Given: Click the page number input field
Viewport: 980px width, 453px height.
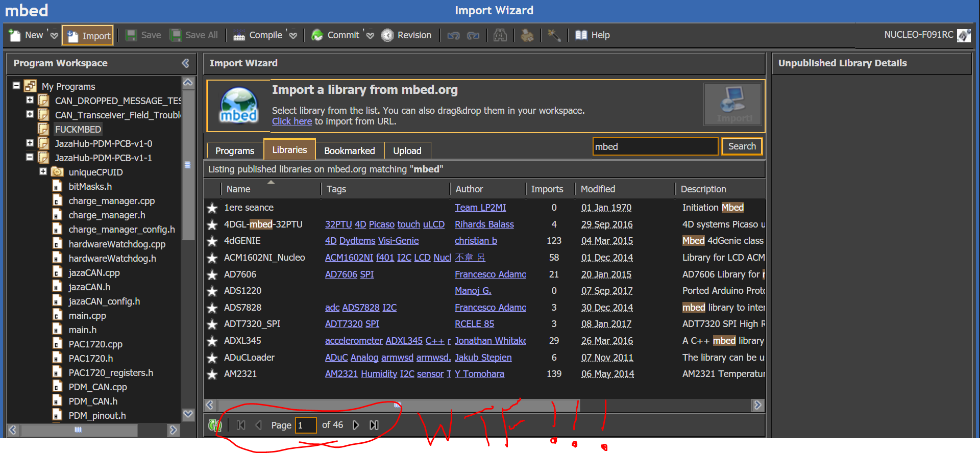Looking at the screenshot, I should click(x=306, y=425).
